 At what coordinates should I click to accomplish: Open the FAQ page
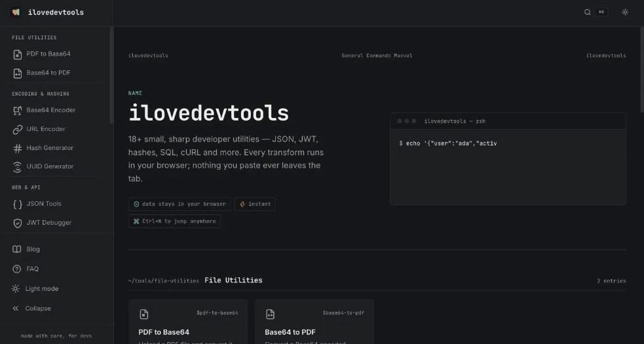tap(54, 269)
